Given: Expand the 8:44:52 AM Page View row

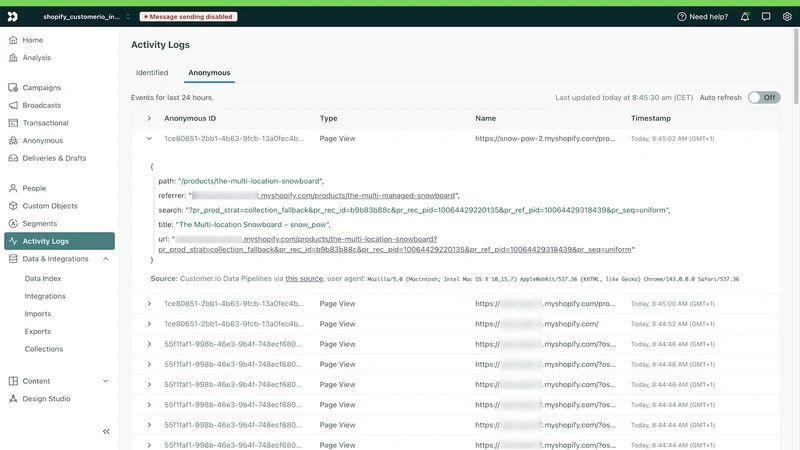Looking at the screenshot, I should (149, 324).
